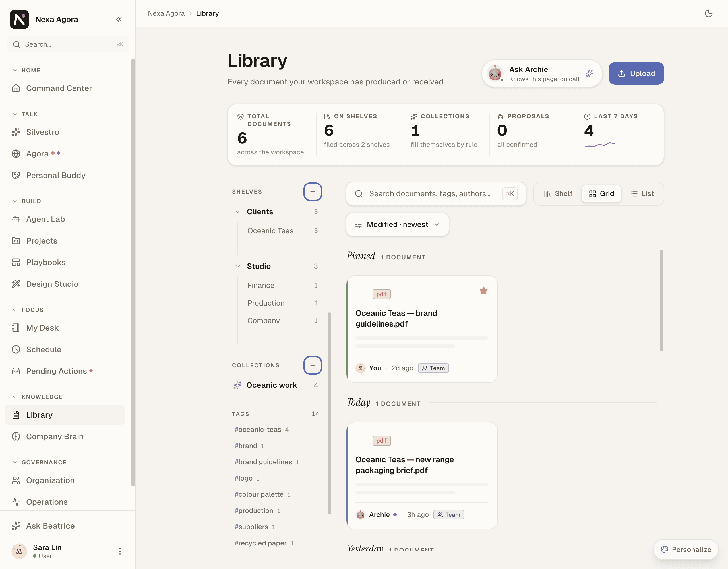Viewport: 728px width, 569px height.
Task: Open Projects section
Action: pyautogui.click(x=65, y=241)
